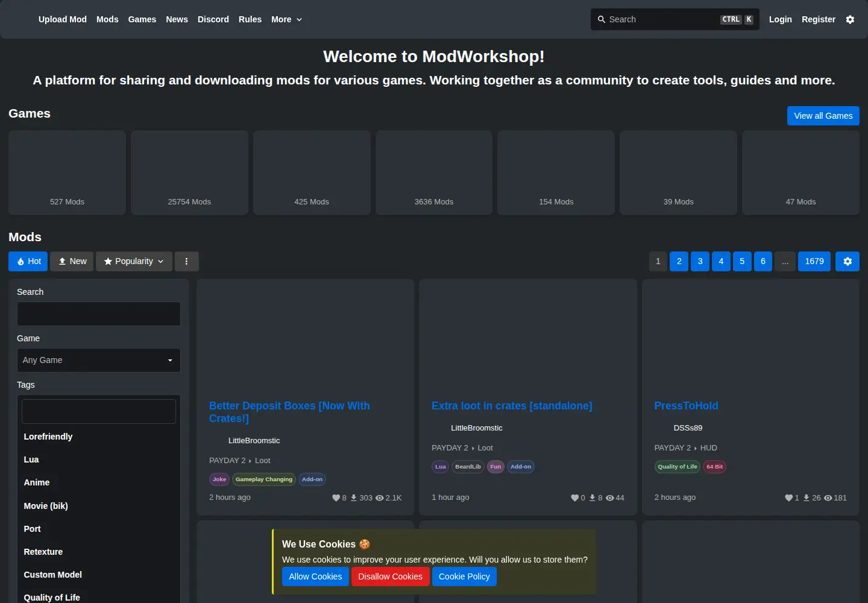Go to page 4 of mods
868x603 pixels.
pyautogui.click(x=721, y=261)
